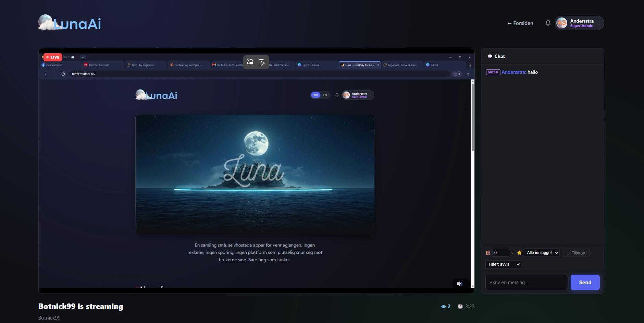Click the video effects icon over the stream
Image resolution: width=644 pixels, height=323 pixels.
pyautogui.click(x=262, y=62)
